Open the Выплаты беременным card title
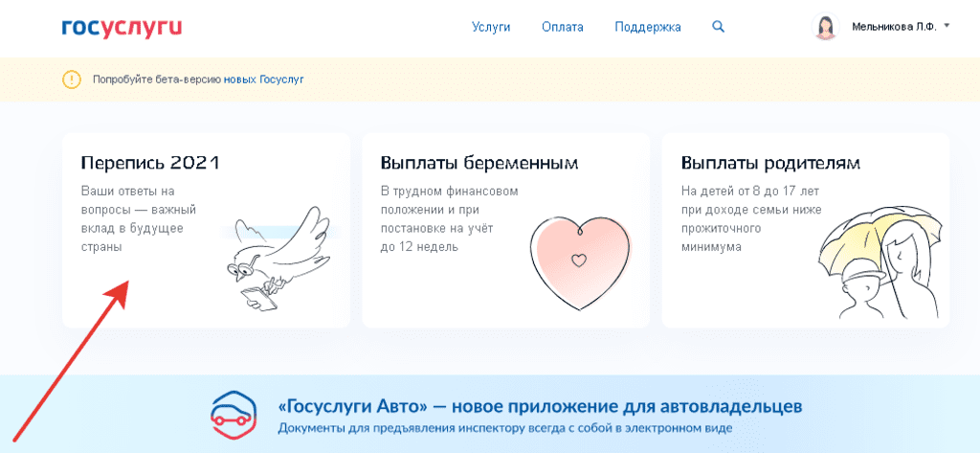 [x=479, y=164]
